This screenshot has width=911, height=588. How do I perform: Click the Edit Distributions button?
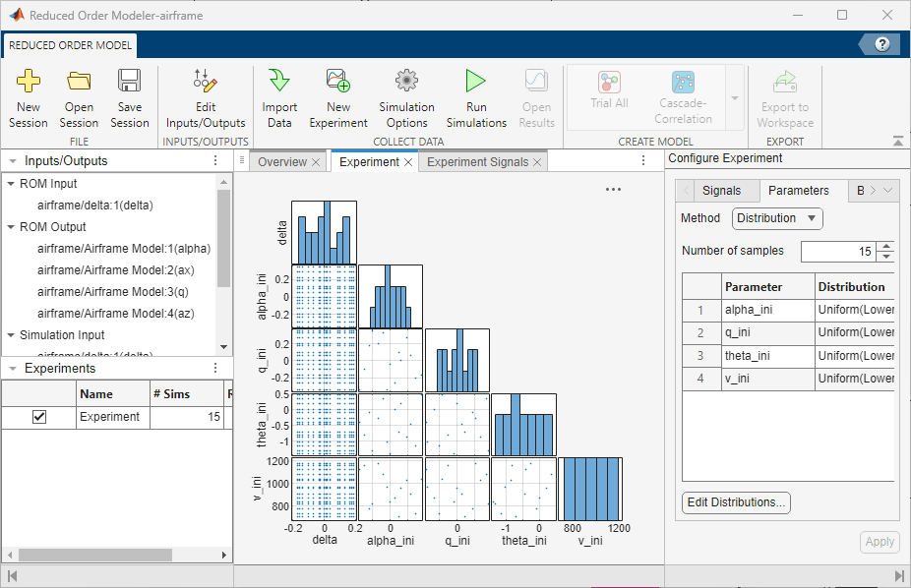pyautogui.click(x=735, y=502)
